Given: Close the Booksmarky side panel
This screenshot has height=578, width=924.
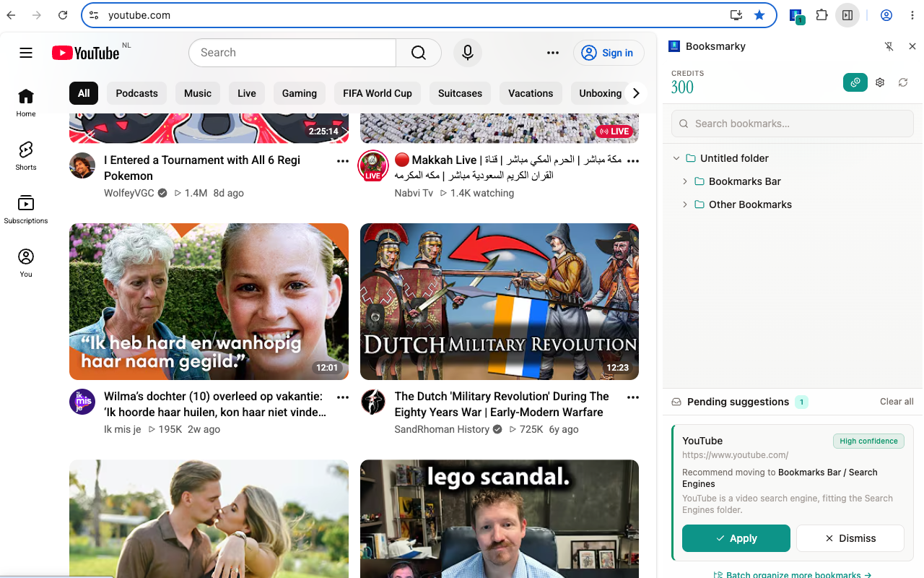Looking at the screenshot, I should (912, 46).
